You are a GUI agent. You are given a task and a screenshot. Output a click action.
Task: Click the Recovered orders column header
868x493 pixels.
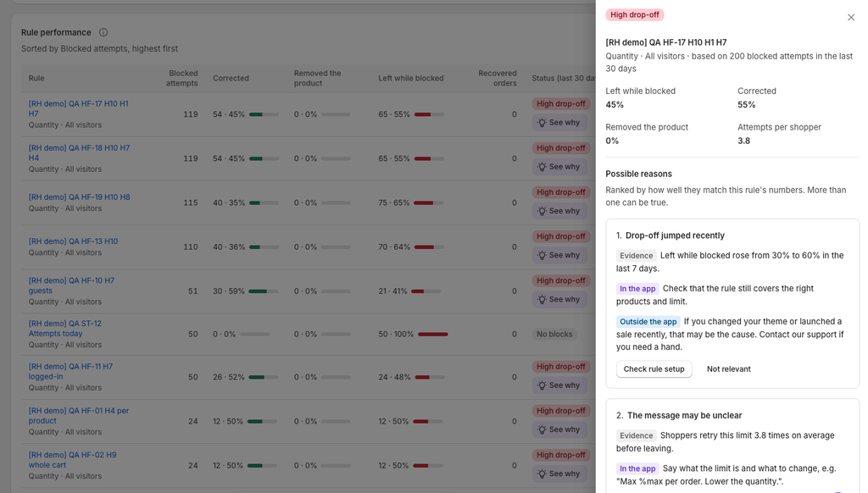coord(497,78)
